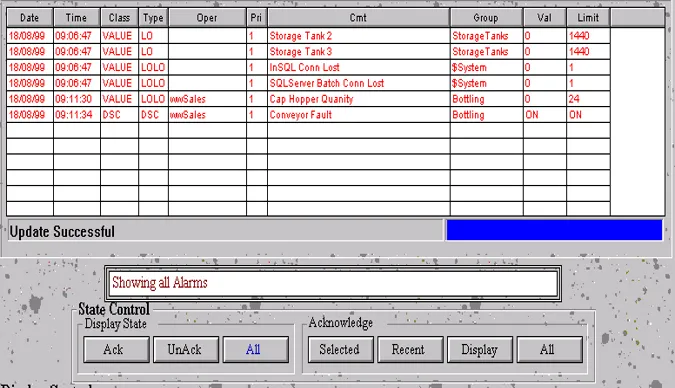
Task: Click Bottling group in Conveyor Fault row
Action: click(468, 115)
